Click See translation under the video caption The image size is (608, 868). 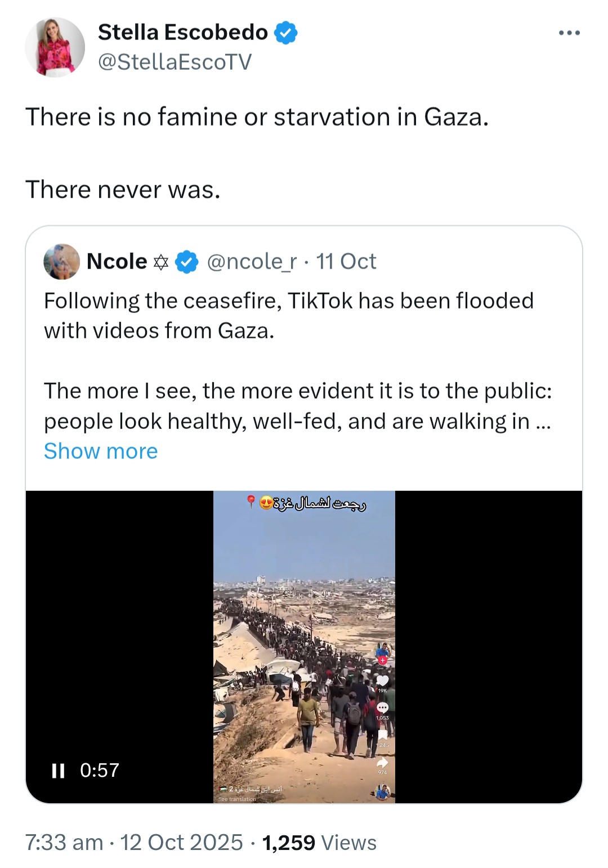(x=237, y=799)
